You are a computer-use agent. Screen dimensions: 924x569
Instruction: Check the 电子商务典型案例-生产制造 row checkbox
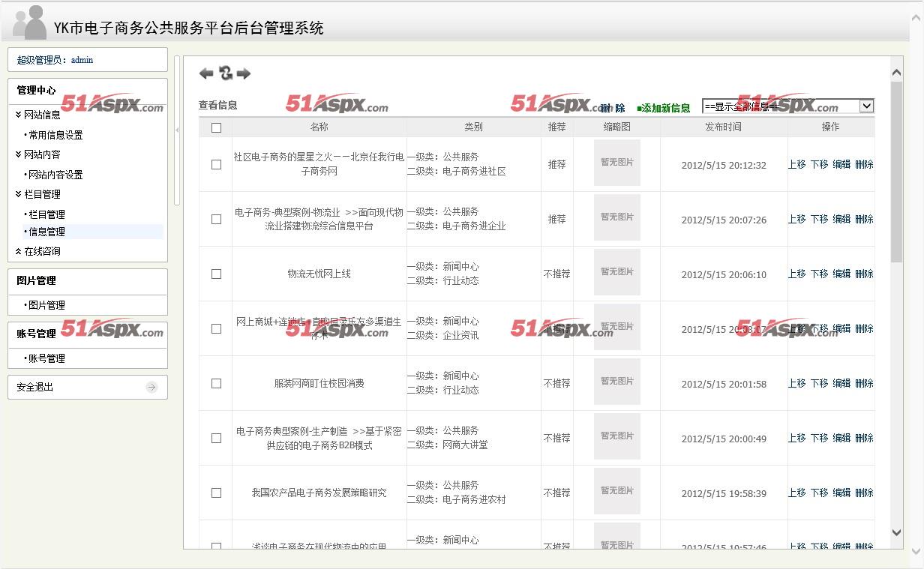pyautogui.click(x=216, y=438)
